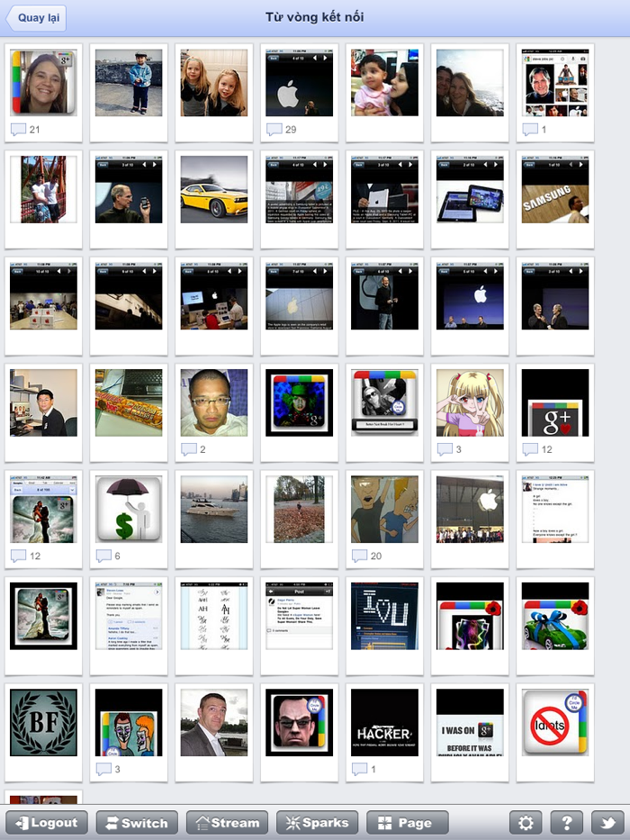Tap the Logout button
Image resolution: width=630 pixels, height=840 pixels.
pos(47,822)
